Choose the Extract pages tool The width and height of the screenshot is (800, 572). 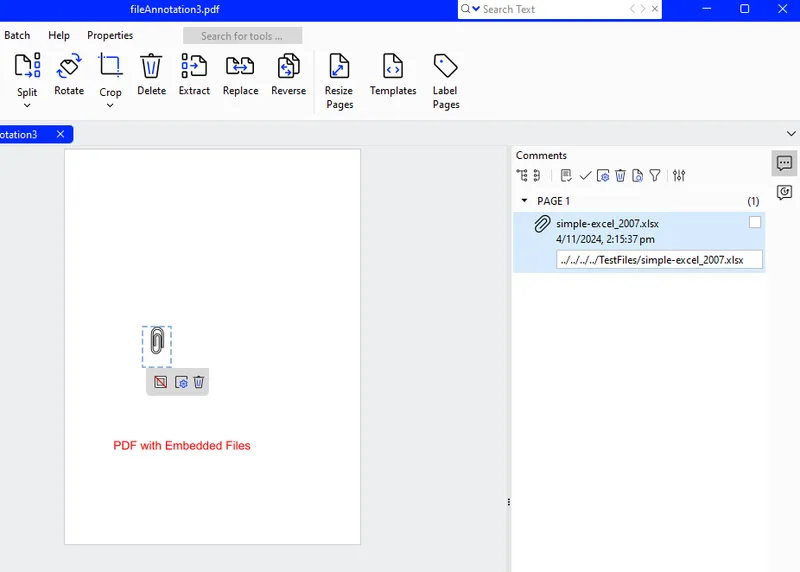coord(194,75)
